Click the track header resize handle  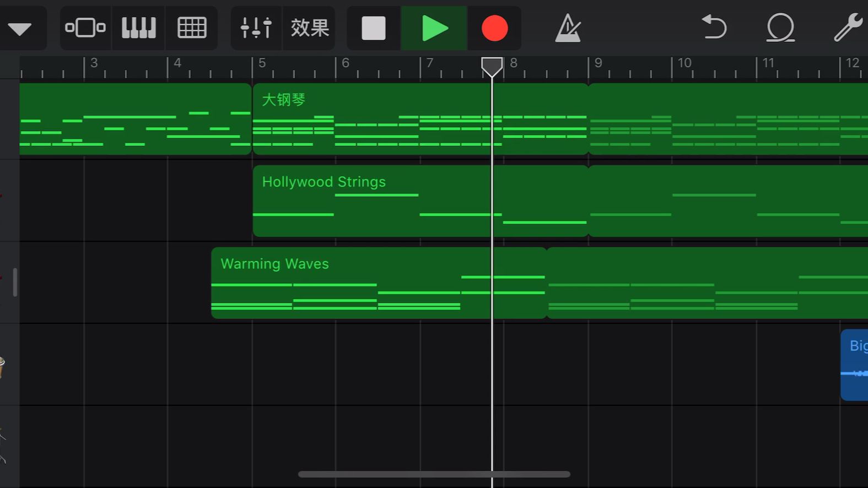[x=15, y=282]
